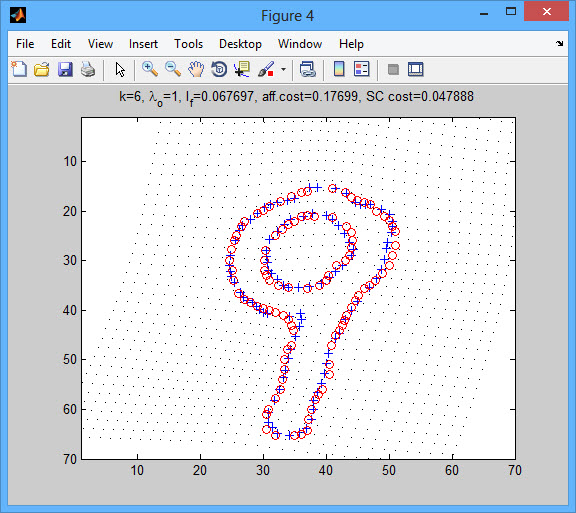Open the Tools menu

pos(188,44)
